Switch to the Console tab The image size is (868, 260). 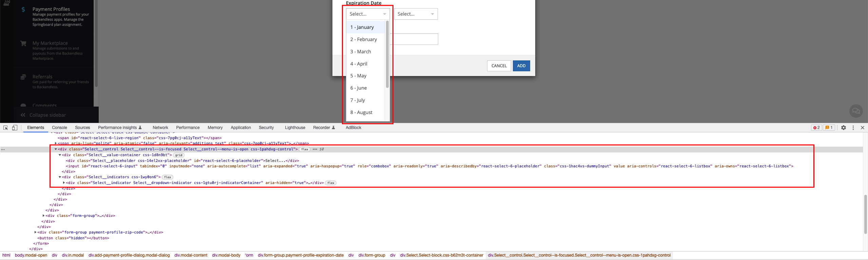[59, 128]
